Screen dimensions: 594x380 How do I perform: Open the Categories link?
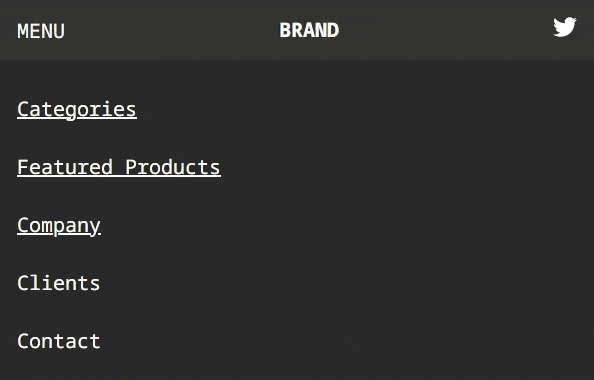[77, 110]
